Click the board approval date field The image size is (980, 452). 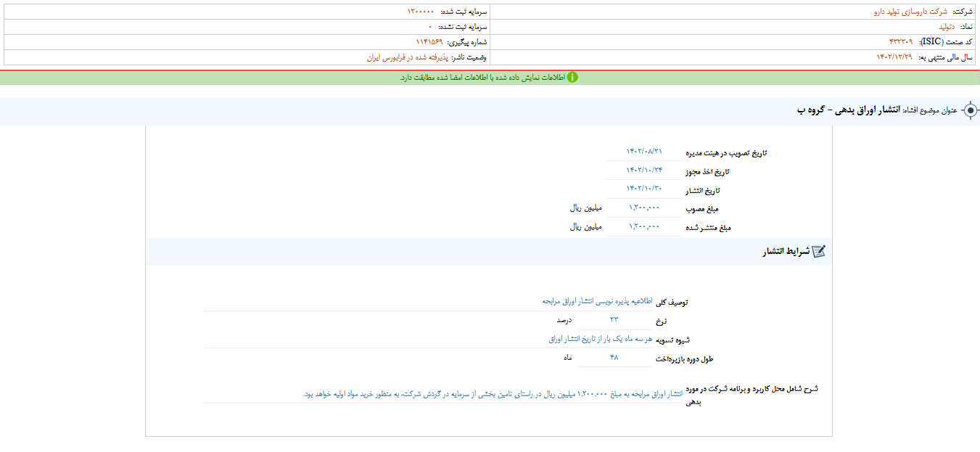pos(644,151)
